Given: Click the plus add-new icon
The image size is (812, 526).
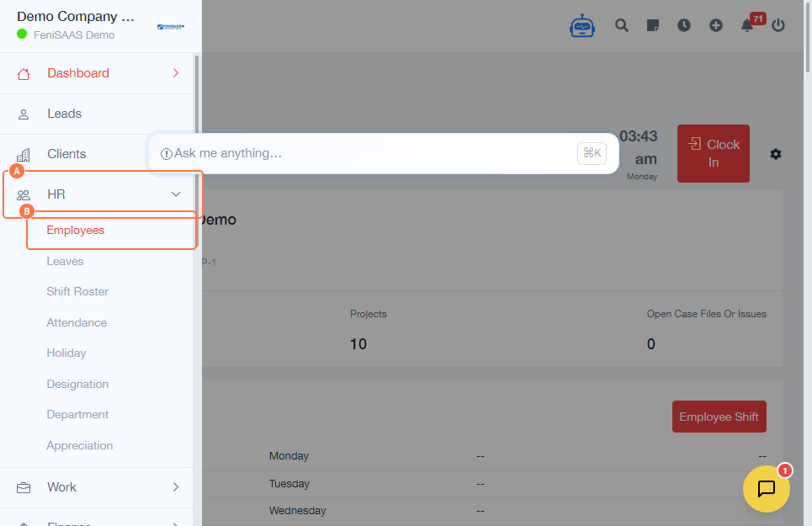Looking at the screenshot, I should (716, 25).
